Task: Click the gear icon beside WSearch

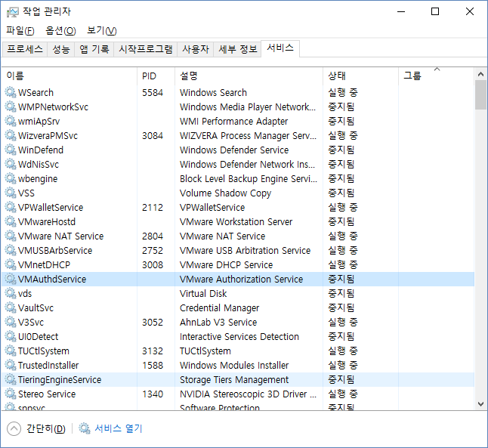Action: click(11, 92)
